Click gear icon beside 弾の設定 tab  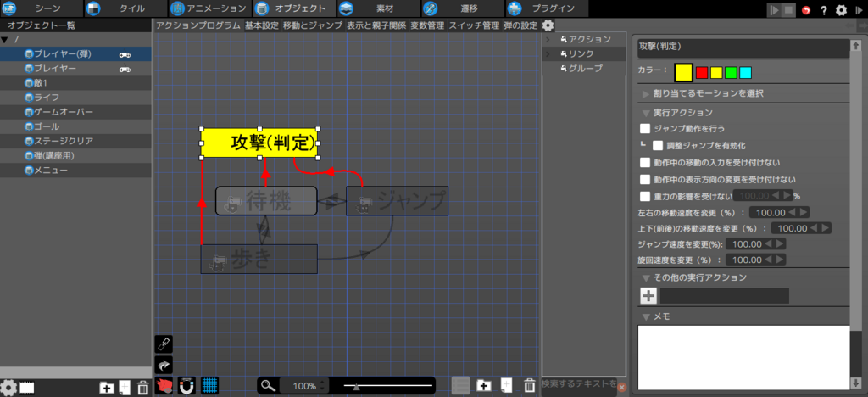point(548,25)
